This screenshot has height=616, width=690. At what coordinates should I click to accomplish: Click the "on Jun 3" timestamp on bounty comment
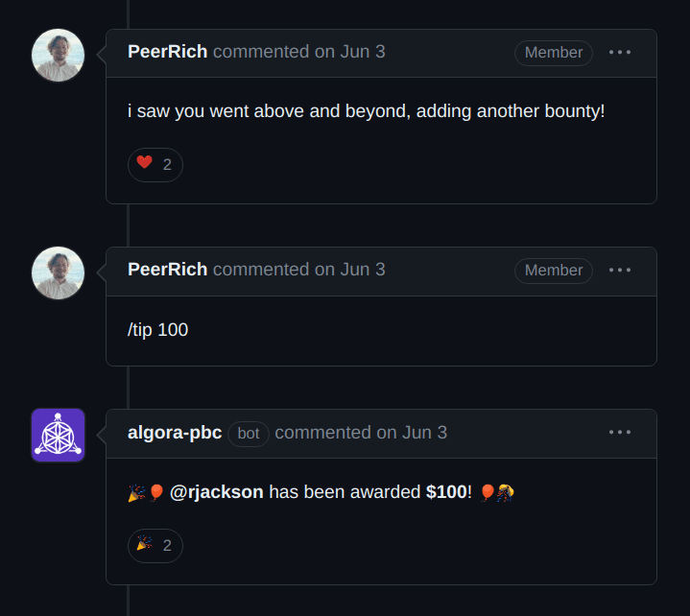pos(350,52)
